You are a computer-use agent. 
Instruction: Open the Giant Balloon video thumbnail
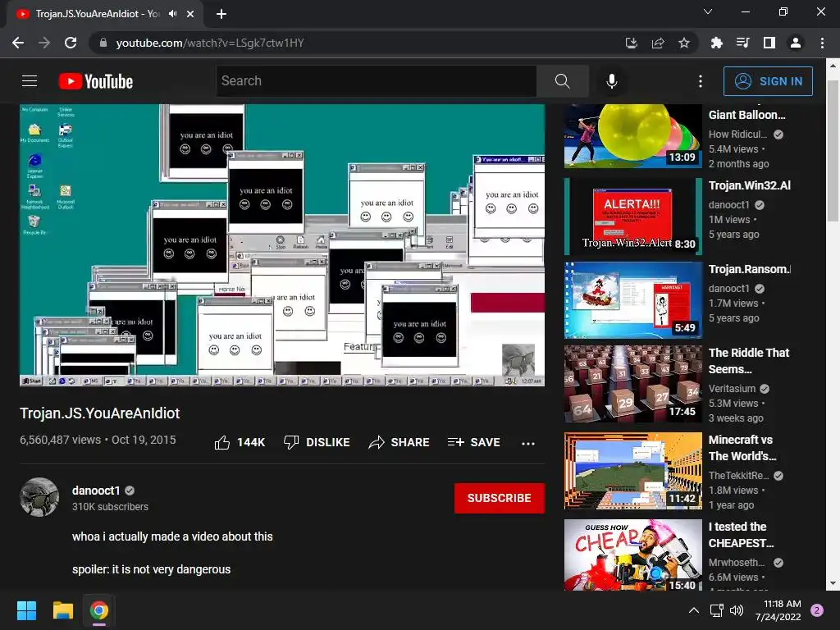(632, 135)
